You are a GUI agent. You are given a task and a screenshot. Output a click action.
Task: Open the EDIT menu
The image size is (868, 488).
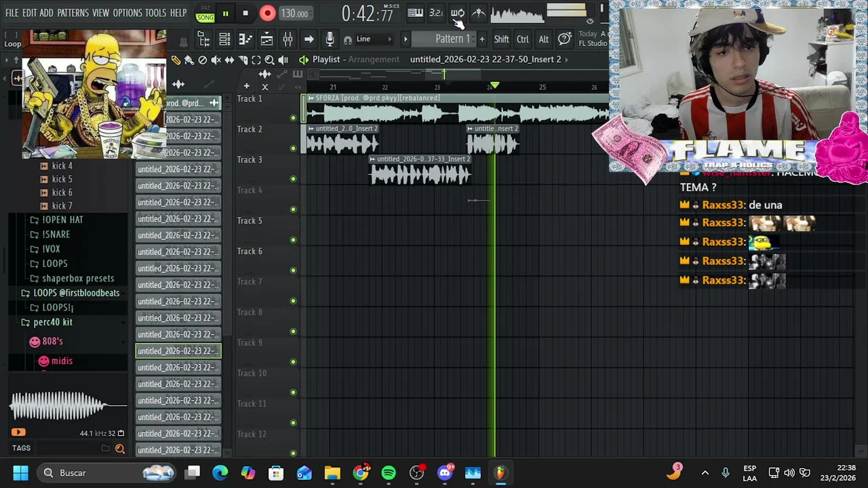coord(29,13)
